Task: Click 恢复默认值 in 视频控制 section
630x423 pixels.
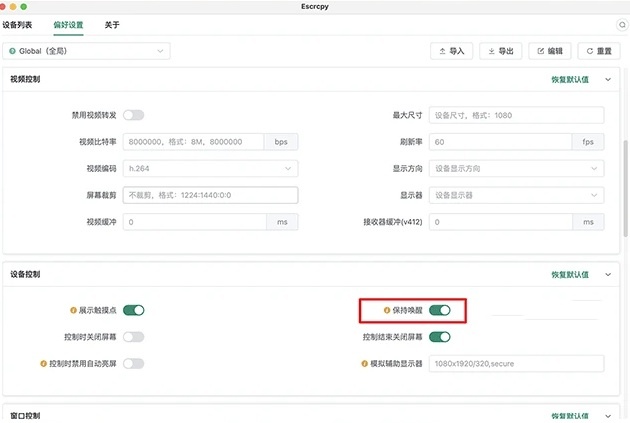Action: (570, 80)
